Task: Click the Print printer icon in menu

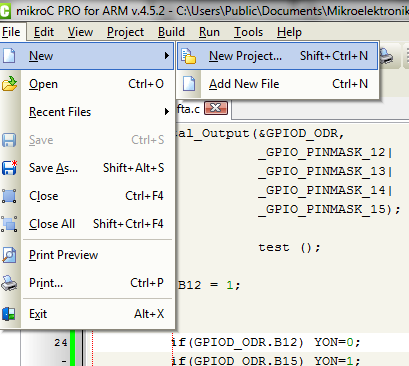Action: (x=9, y=283)
